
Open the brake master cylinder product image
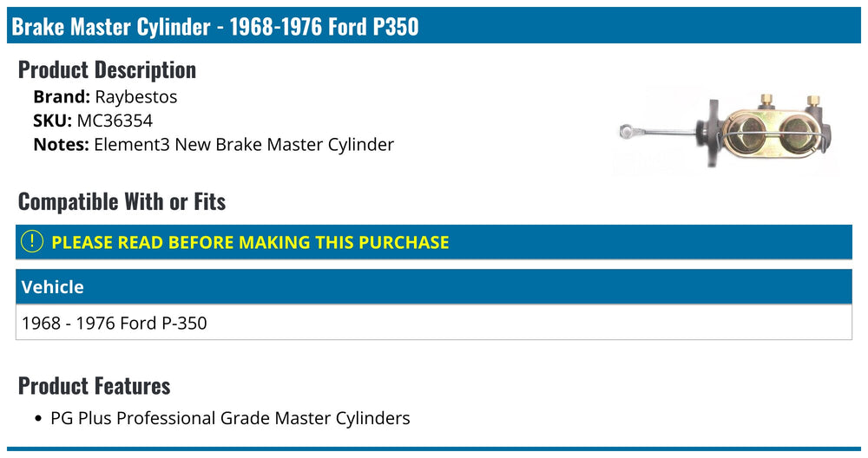726,131
